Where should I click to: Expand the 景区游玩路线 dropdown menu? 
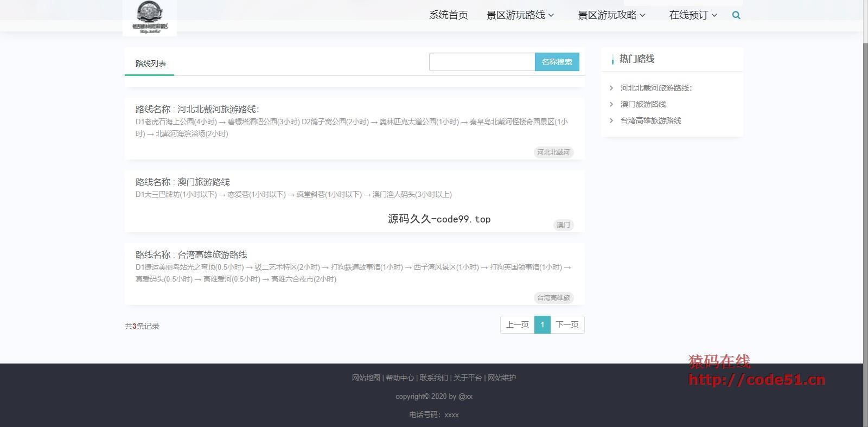(x=520, y=15)
